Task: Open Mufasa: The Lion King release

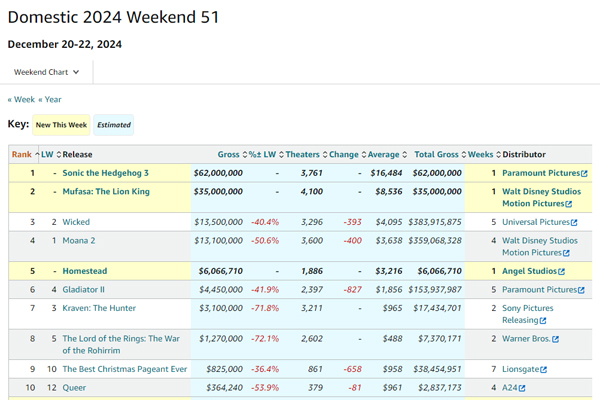Action: click(x=106, y=191)
